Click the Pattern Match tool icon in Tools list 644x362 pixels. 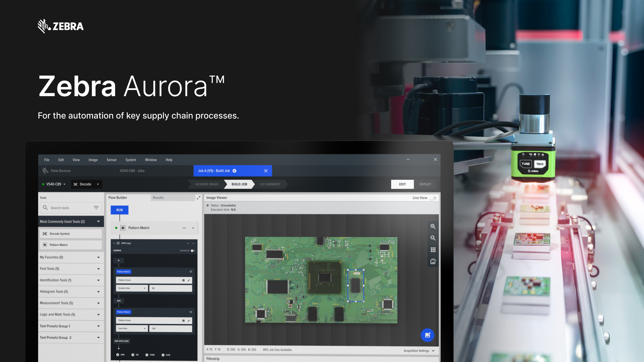point(45,245)
